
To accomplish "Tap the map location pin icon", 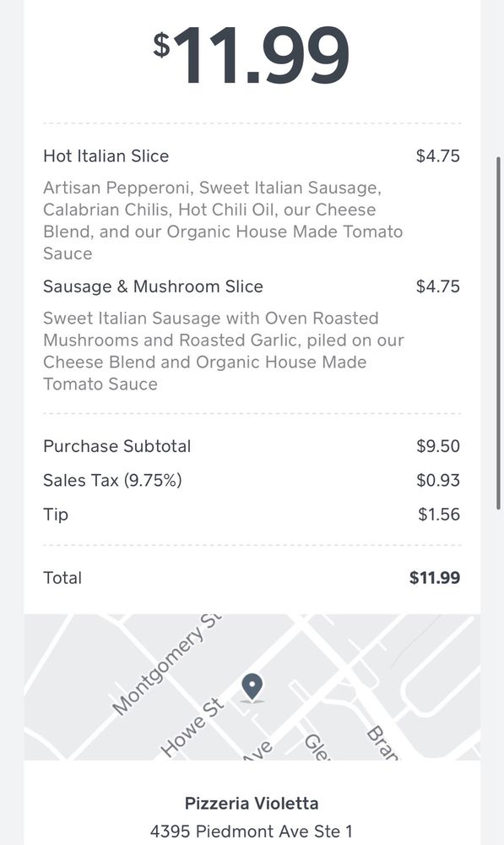I will [x=252, y=688].
